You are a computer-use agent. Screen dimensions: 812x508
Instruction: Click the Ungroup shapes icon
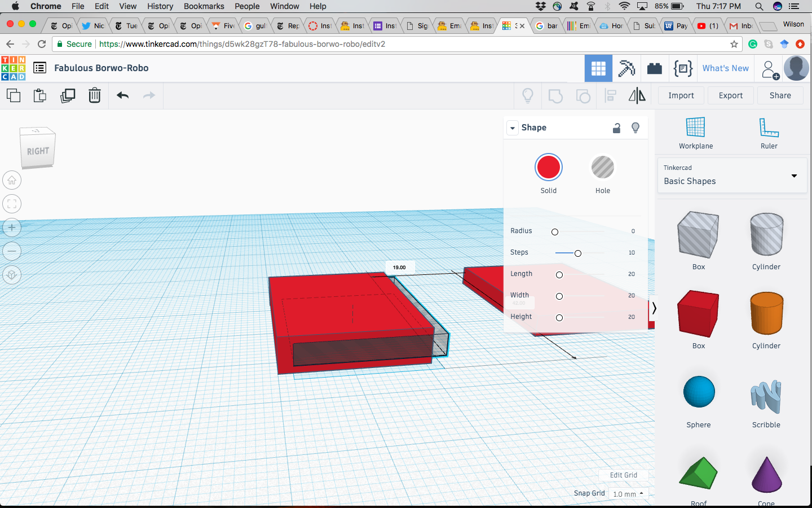pos(583,95)
